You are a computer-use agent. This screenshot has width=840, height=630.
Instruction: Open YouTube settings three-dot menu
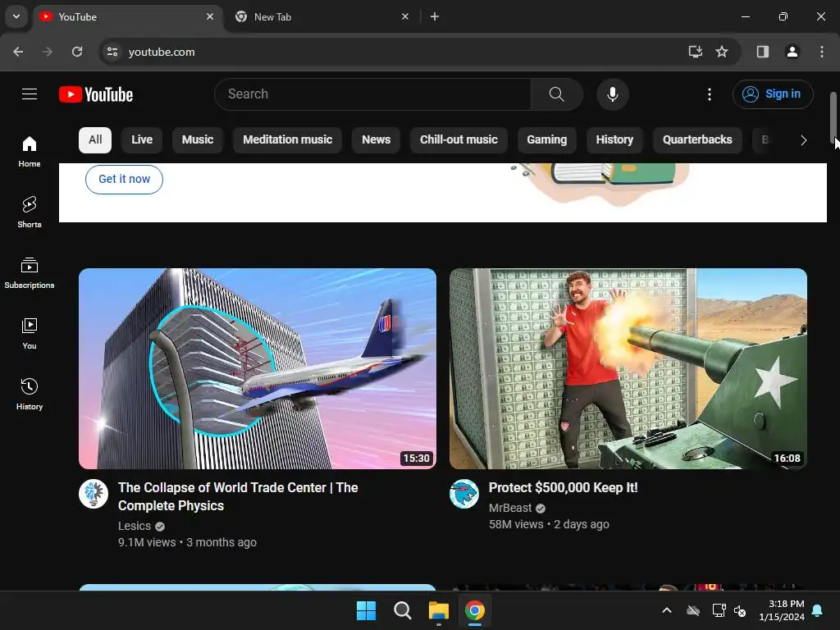(x=710, y=94)
